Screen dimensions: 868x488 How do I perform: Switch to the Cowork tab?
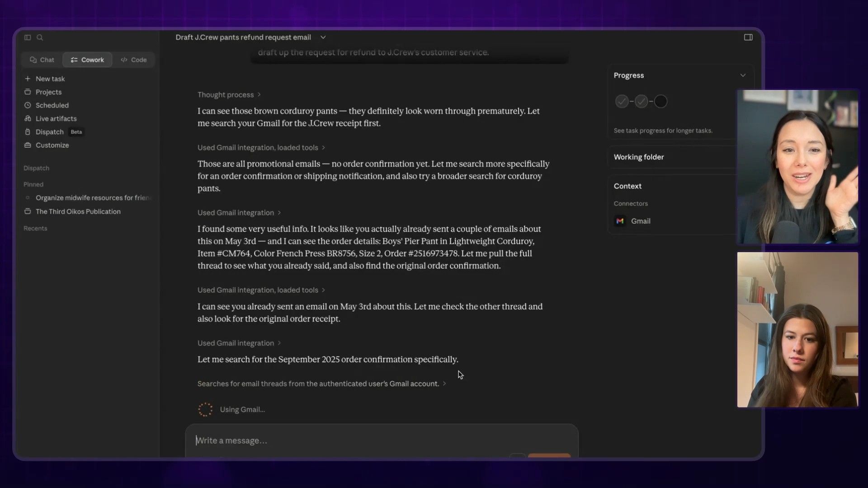point(87,60)
